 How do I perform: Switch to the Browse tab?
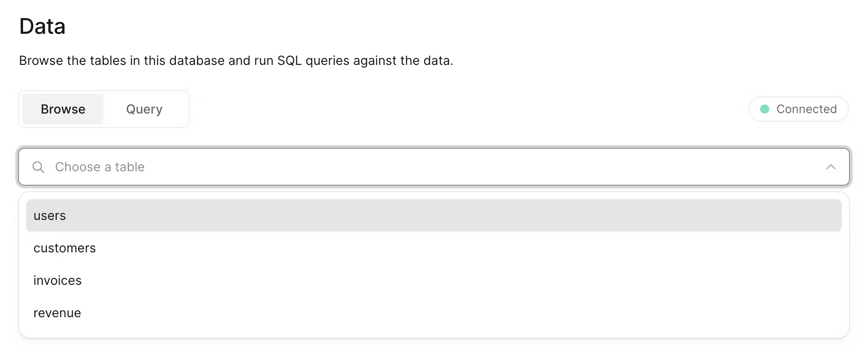click(63, 109)
